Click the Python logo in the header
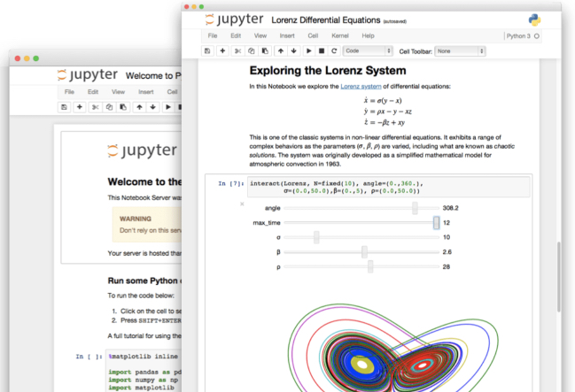This screenshot has height=392, width=575. (534, 19)
